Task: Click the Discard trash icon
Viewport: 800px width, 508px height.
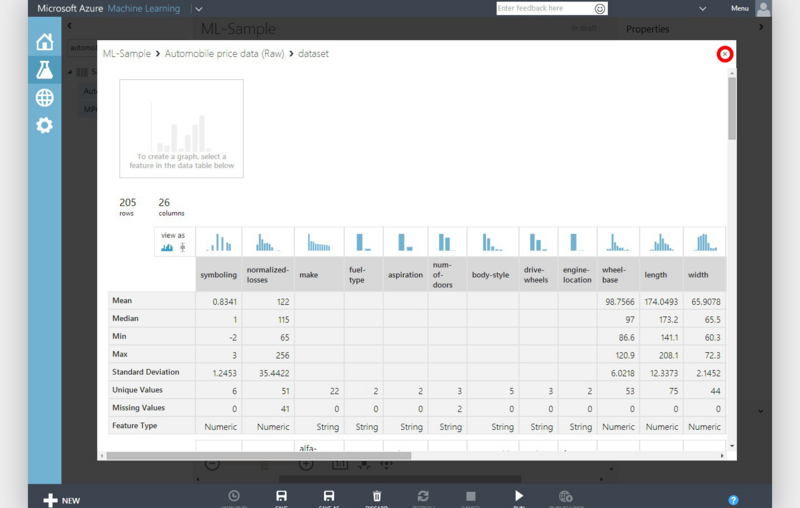Action: pyautogui.click(x=377, y=496)
